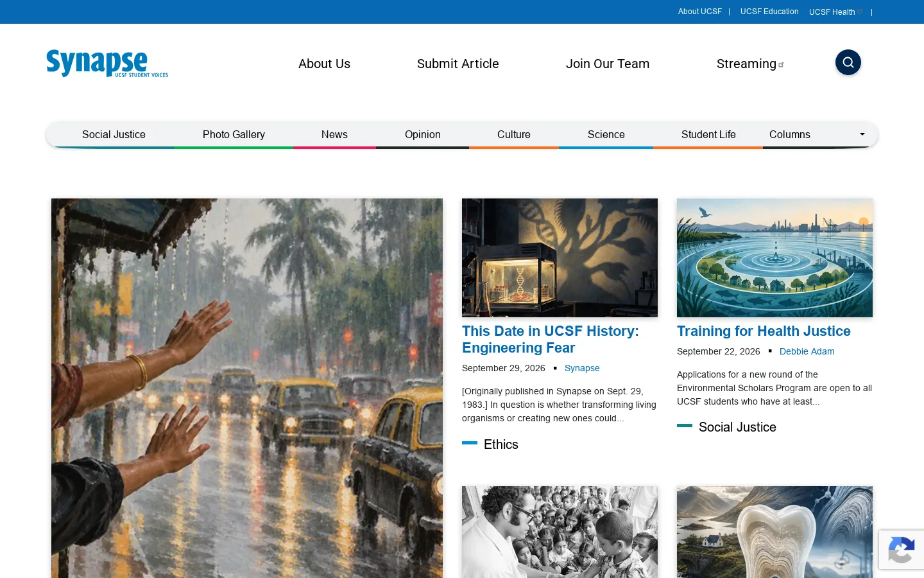Click Submit Article in the main navigation
The width and height of the screenshot is (924, 578).
pos(458,64)
